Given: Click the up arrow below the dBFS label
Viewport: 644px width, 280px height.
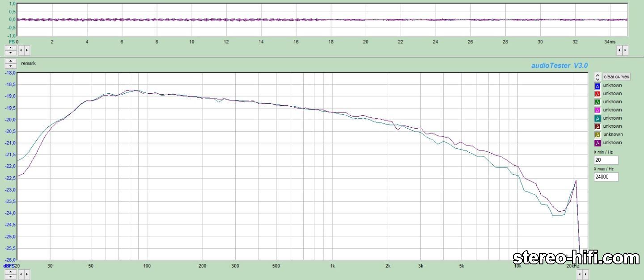Looking at the screenshot, I should click(10, 271).
